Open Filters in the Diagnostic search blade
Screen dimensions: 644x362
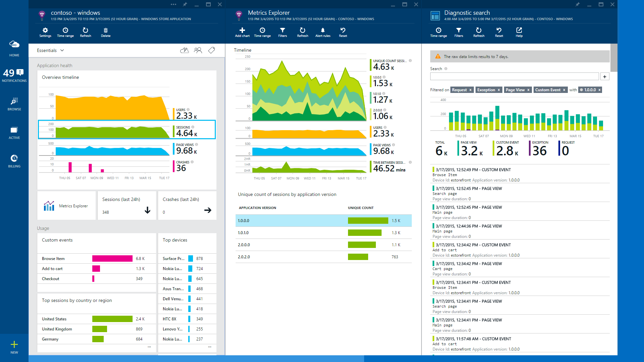tap(458, 32)
